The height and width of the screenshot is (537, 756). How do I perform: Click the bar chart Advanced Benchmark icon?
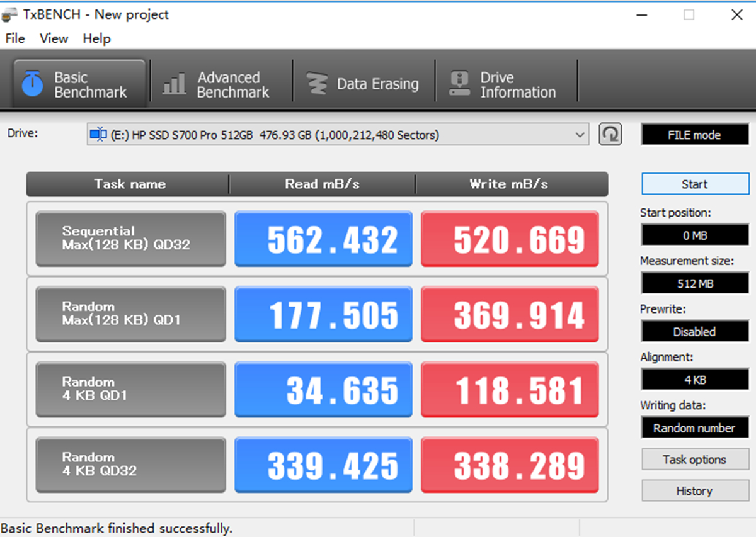coord(174,84)
